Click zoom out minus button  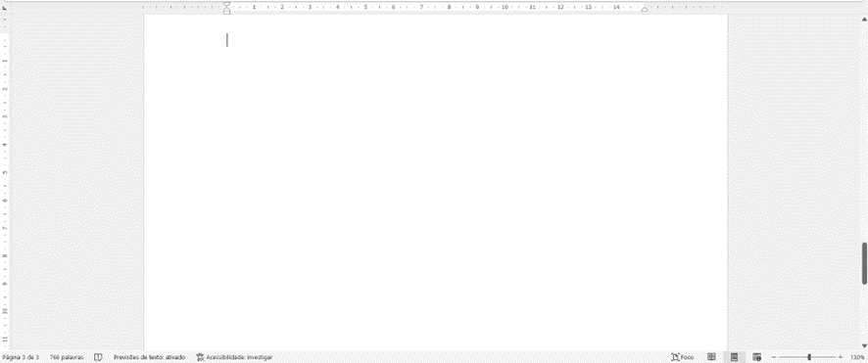click(774, 357)
